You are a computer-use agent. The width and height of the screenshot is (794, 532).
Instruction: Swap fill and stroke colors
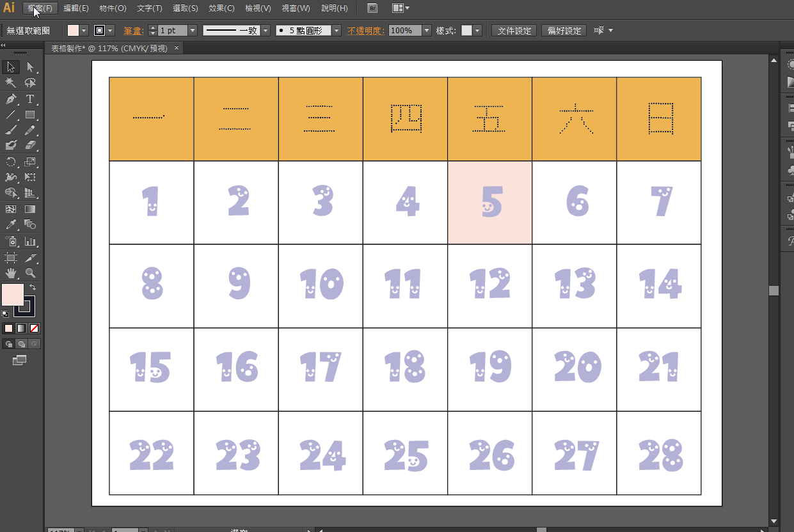click(33, 288)
